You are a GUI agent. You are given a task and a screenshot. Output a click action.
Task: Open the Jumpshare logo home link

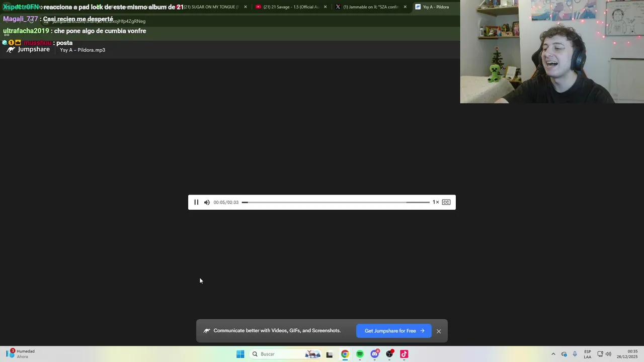[28, 49]
